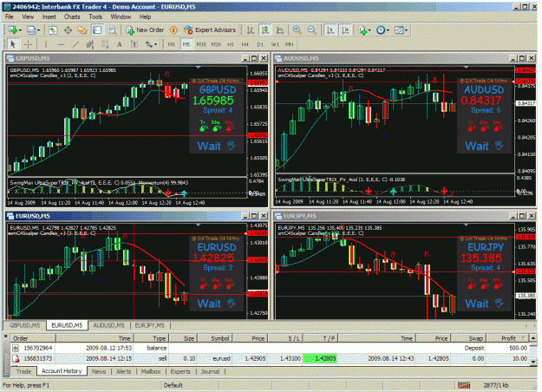Zoom in on the chart
This screenshot has width=542, height=392.
[297, 30]
